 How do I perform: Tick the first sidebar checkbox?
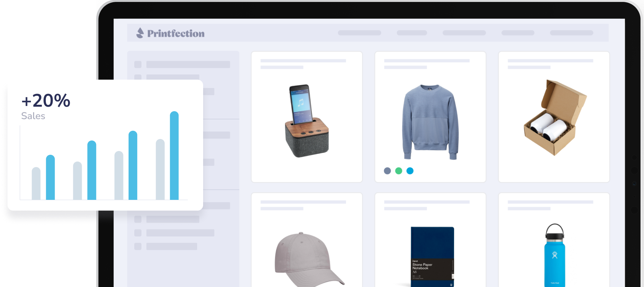click(138, 65)
